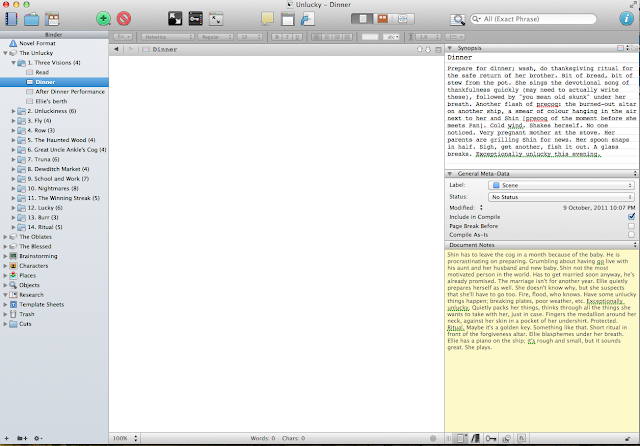Open the Layout icon in toolbar
The height and width of the screenshot is (446, 640).
(x=52, y=19)
